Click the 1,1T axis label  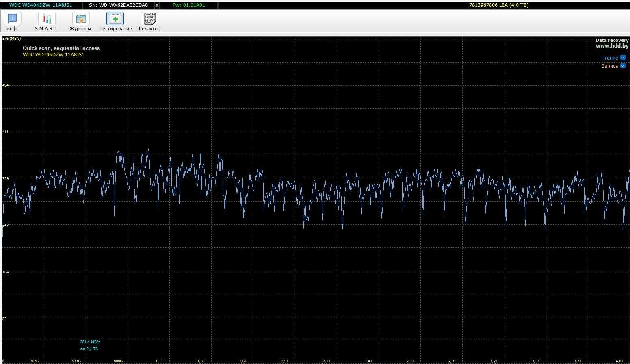[x=159, y=361]
